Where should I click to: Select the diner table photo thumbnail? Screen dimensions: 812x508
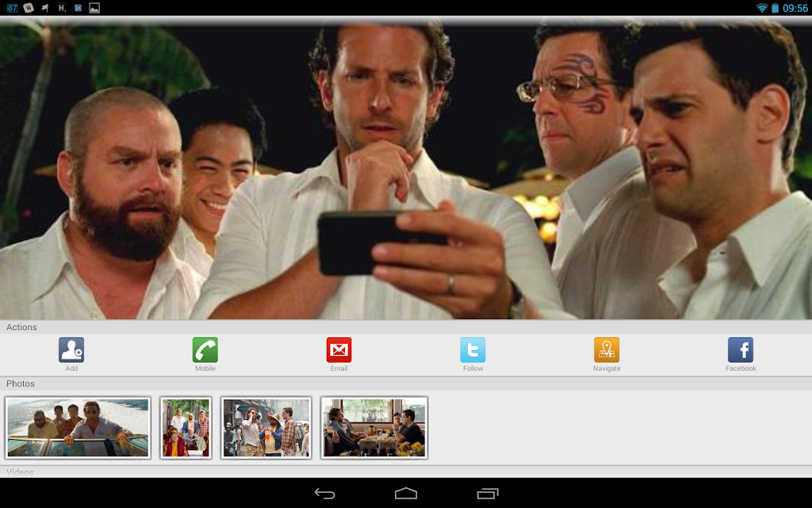374,428
